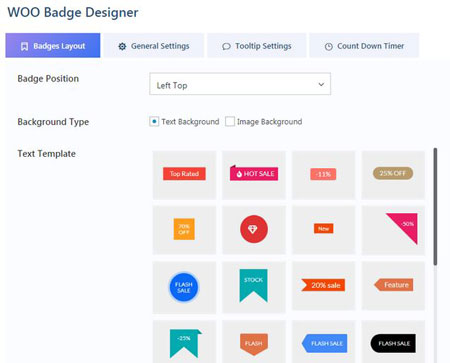
Task: Select the 70% OFF orange square template
Action: point(184,230)
